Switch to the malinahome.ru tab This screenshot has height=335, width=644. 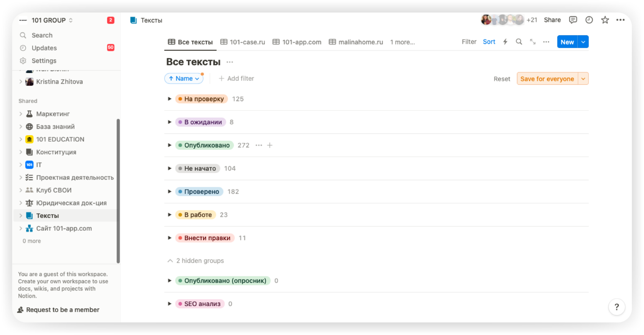tap(356, 42)
